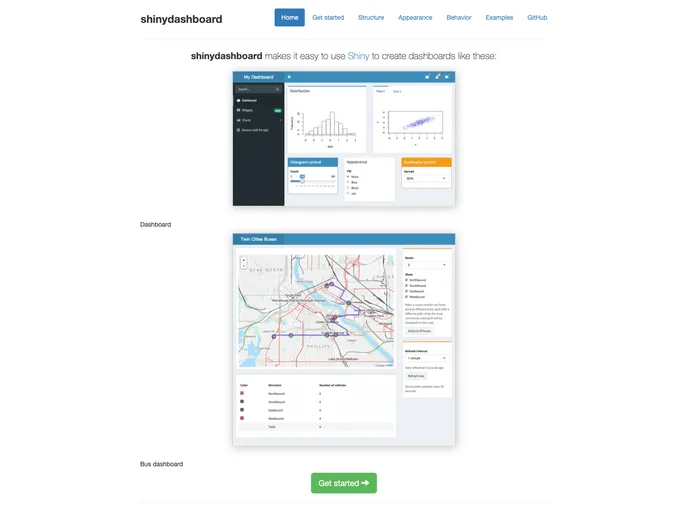Toggle the Northbound checkbox
This screenshot has width=688, height=512.
click(x=406, y=279)
